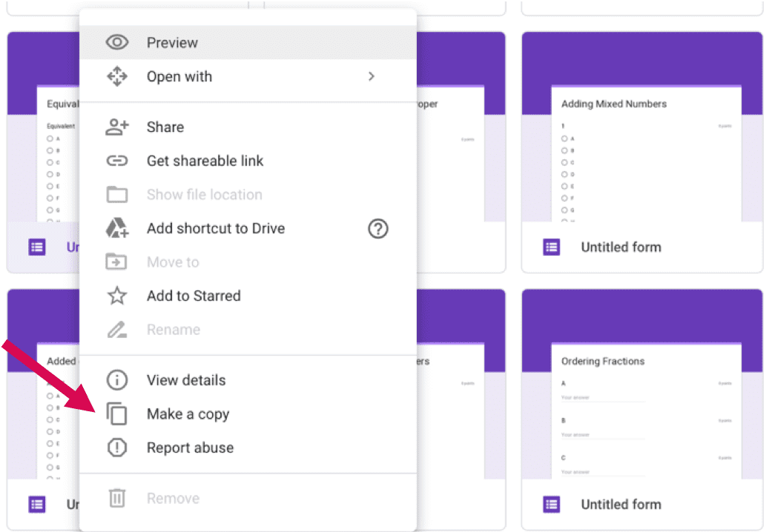Click the Preview eye icon
Screen dimensions: 775x532
pyautogui.click(x=117, y=43)
